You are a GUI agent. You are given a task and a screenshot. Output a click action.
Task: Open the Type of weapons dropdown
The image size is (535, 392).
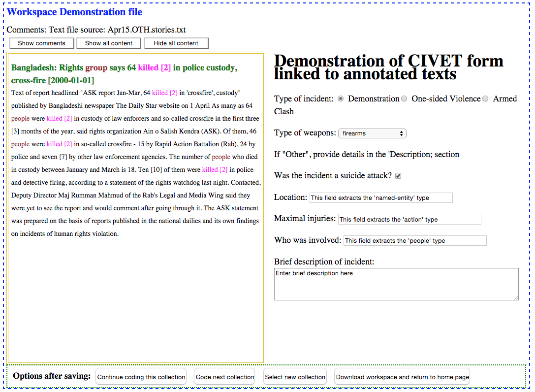point(372,133)
